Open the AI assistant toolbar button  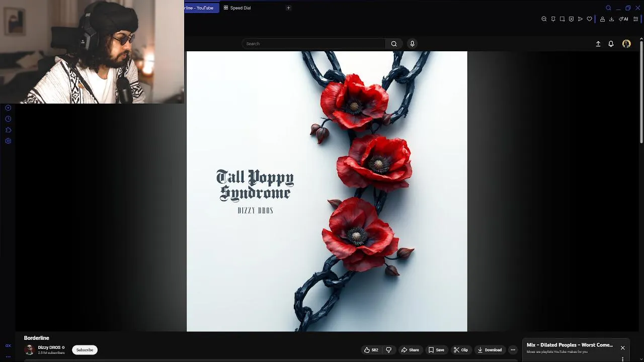click(623, 19)
